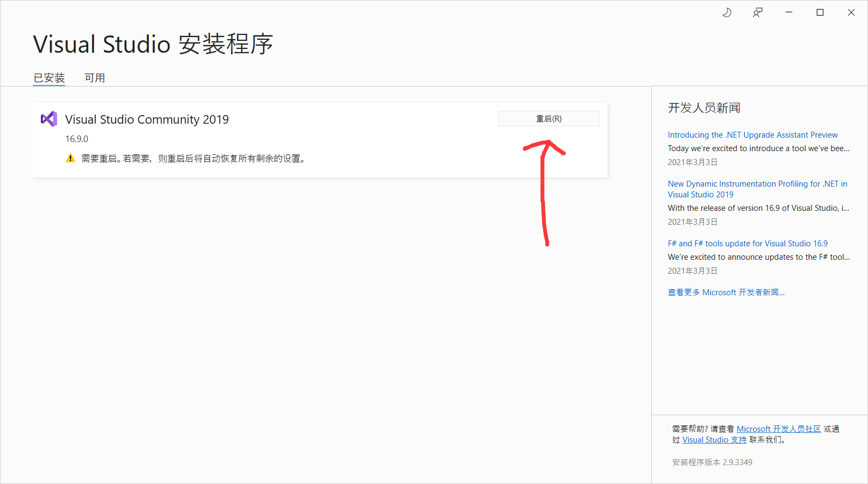The image size is (868, 484).
Task: Open F# tools update for 16.9 article
Action: click(x=748, y=244)
